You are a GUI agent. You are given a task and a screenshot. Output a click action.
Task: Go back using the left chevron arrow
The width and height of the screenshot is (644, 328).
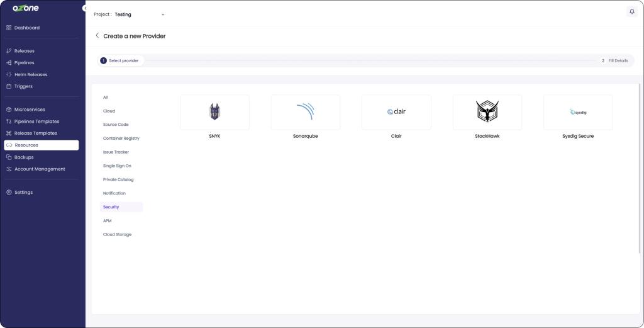[97, 36]
